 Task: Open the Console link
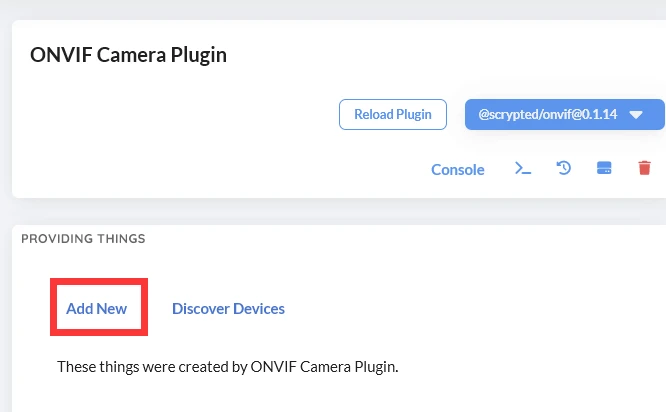pos(457,169)
